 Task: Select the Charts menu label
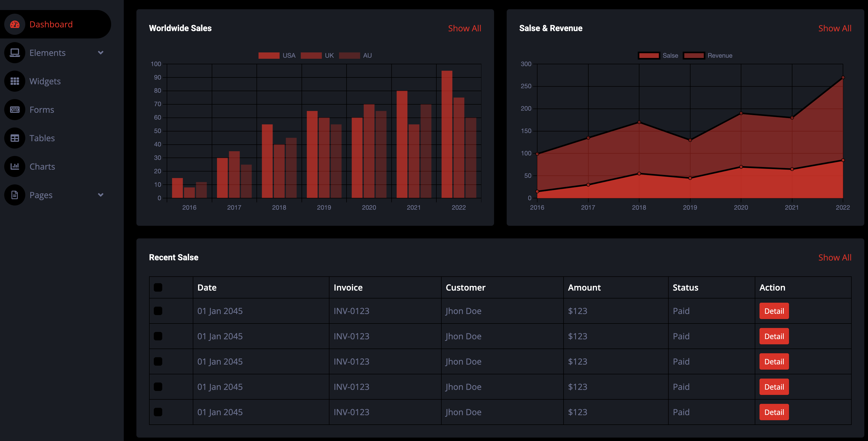[x=42, y=166]
